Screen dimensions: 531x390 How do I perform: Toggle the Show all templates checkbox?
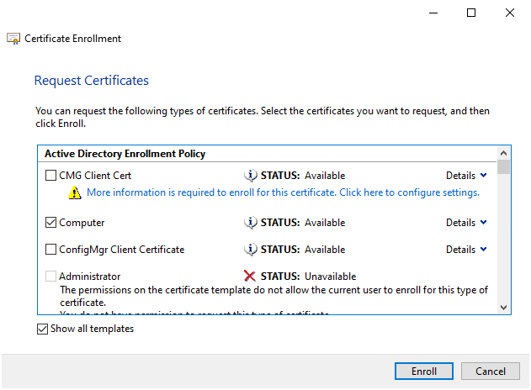[42, 329]
